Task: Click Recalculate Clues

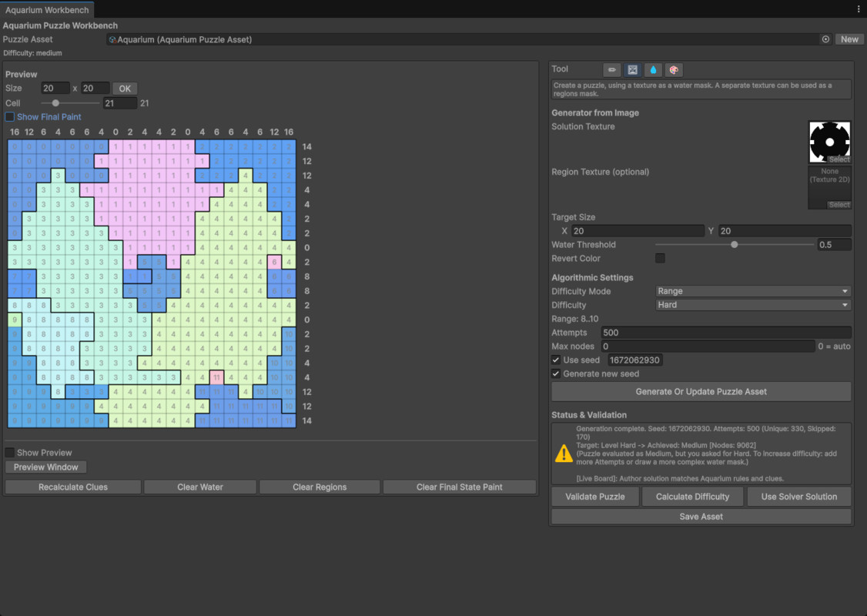Action: coord(73,487)
